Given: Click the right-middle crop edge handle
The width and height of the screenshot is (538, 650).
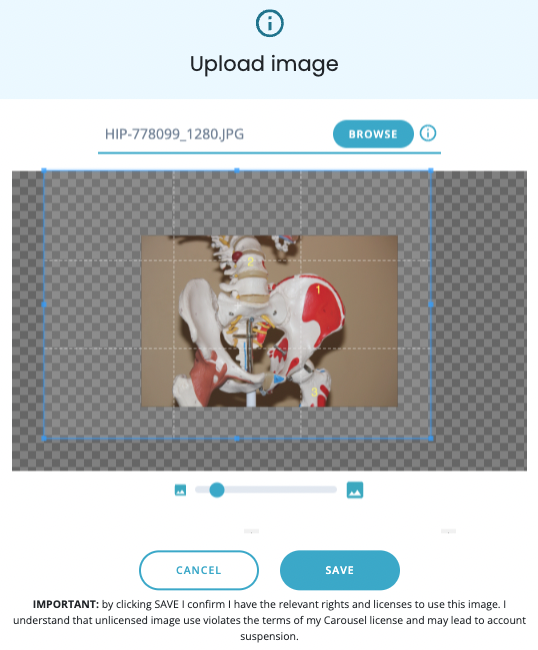Looking at the screenshot, I should point(431,304).
